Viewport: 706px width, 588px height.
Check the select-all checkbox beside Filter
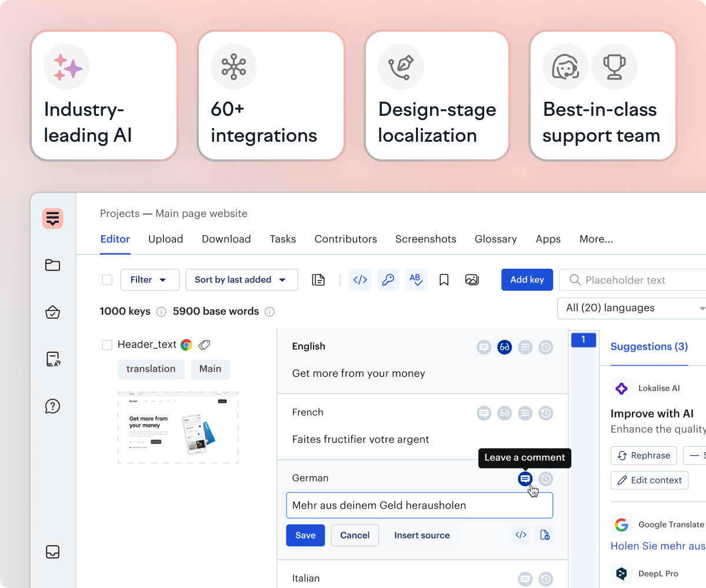pyautogui.click(x=107, y=280)
